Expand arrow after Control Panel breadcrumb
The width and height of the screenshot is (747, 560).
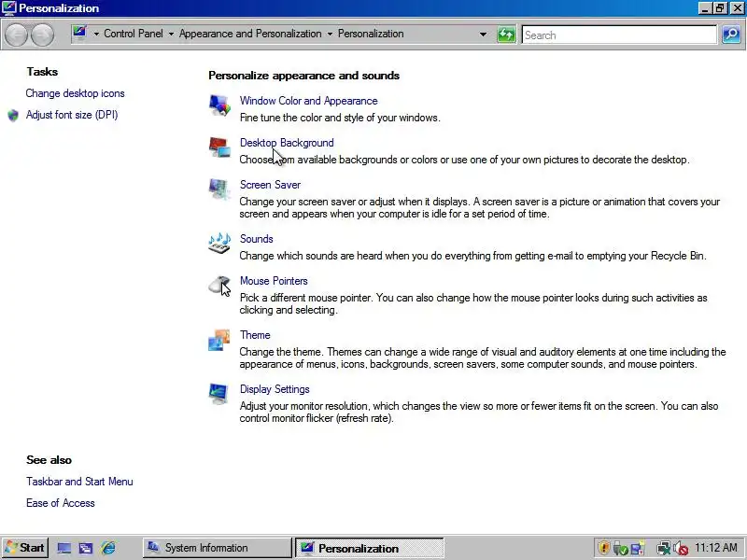point(171,35)
